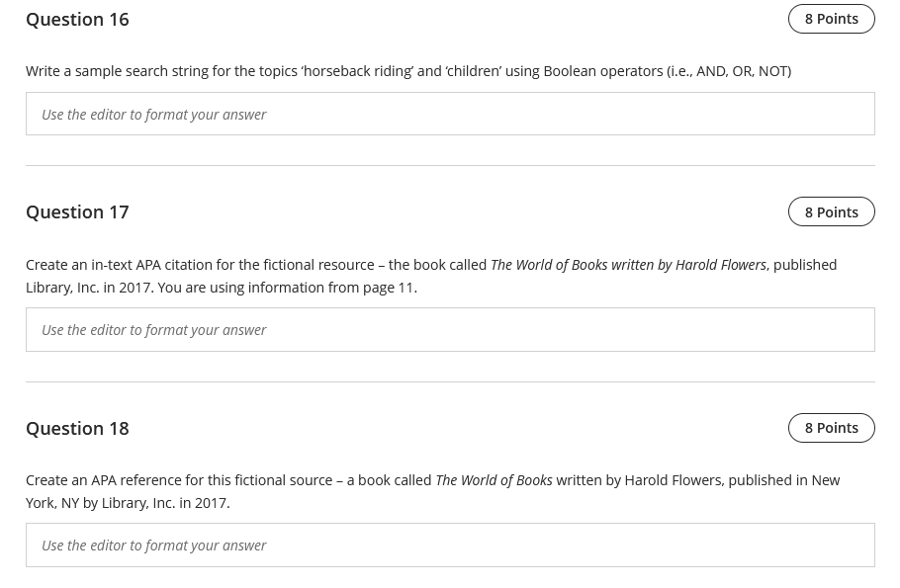Select the 8 Points badge for Question 17
This screenshot has width=900, height=588.
coord(831,211)
